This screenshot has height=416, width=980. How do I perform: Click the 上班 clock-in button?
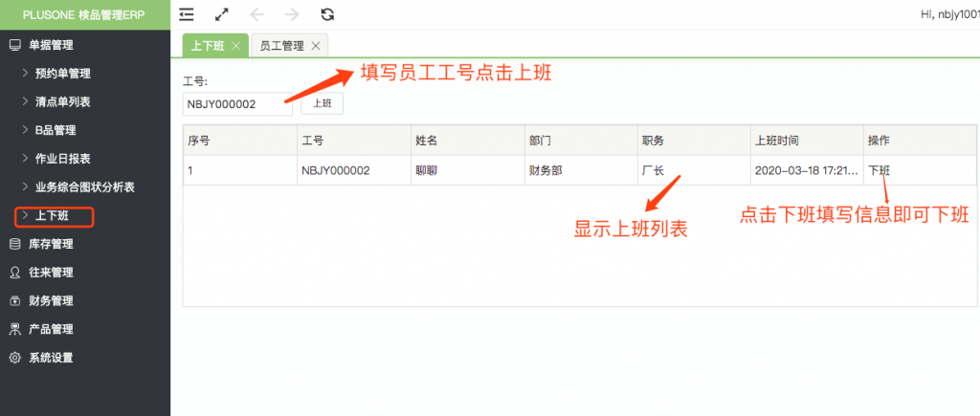322,104
